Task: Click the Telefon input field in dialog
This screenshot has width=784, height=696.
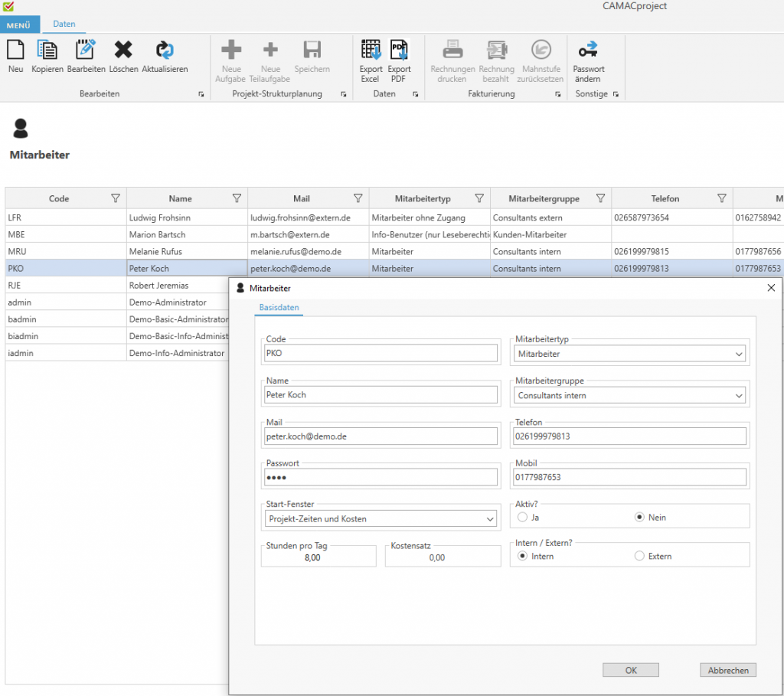Action: (x=630, y=436)
